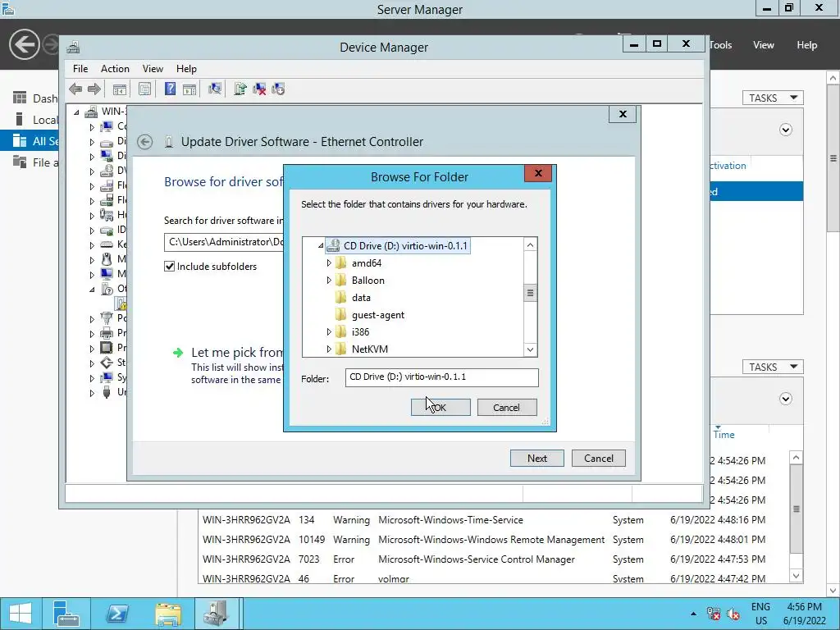Click the folder tree scrollbar thumb

point(530,293)
